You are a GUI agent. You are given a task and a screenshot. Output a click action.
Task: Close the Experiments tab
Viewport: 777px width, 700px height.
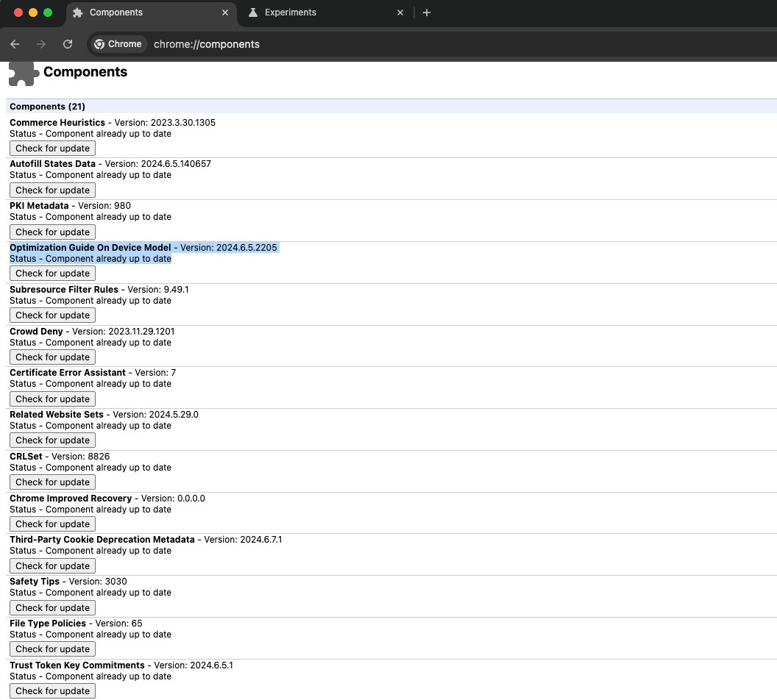400,12
